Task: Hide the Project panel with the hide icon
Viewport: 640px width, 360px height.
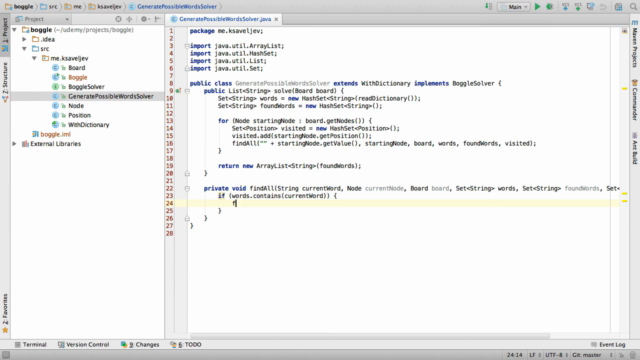Action: (x=158, y=19)
